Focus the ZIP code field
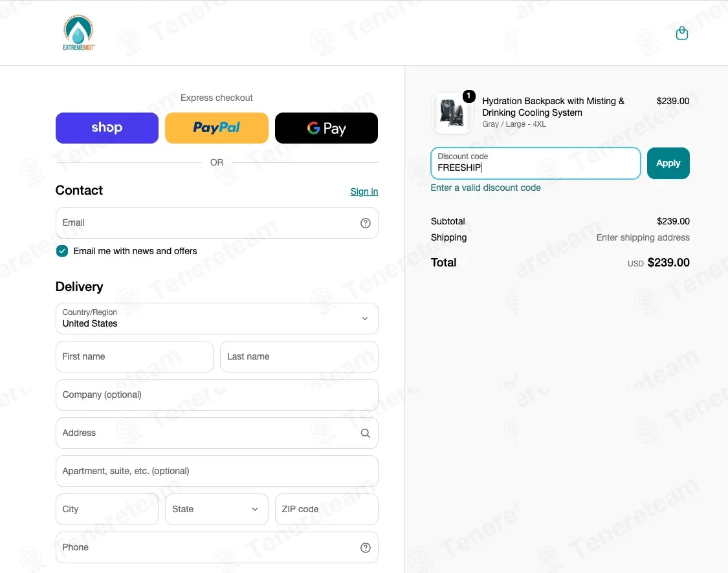 pos(326,510)
